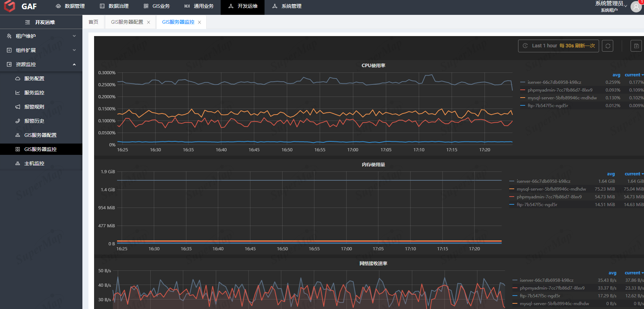Toggle mysql-server-5bfb89946c-mdhdw series in CPU legend
Image resolution: width=644 pixels, height=309 pixels.
point(562,98)
